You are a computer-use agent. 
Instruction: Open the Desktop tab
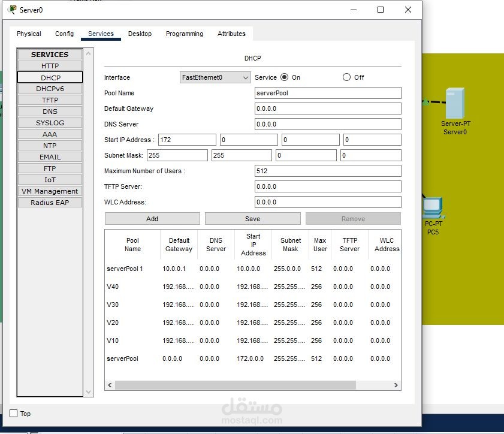[x=140, y=34]
